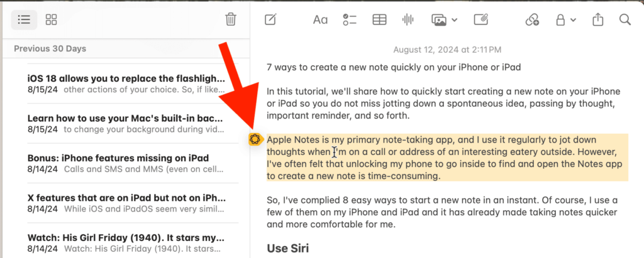The image size is (644, 258).
Task: Record audio with waveform icon
Action: [408, 19]
